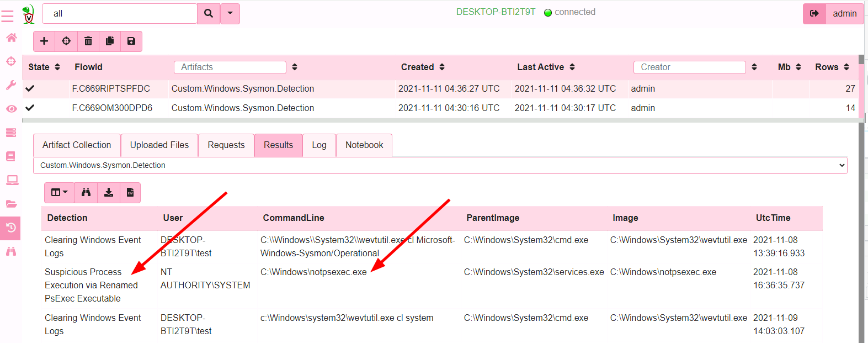This screenshot has height=343, width=868.
Task: Delete the selected collection via trash icon
Action: click(88, 41)
